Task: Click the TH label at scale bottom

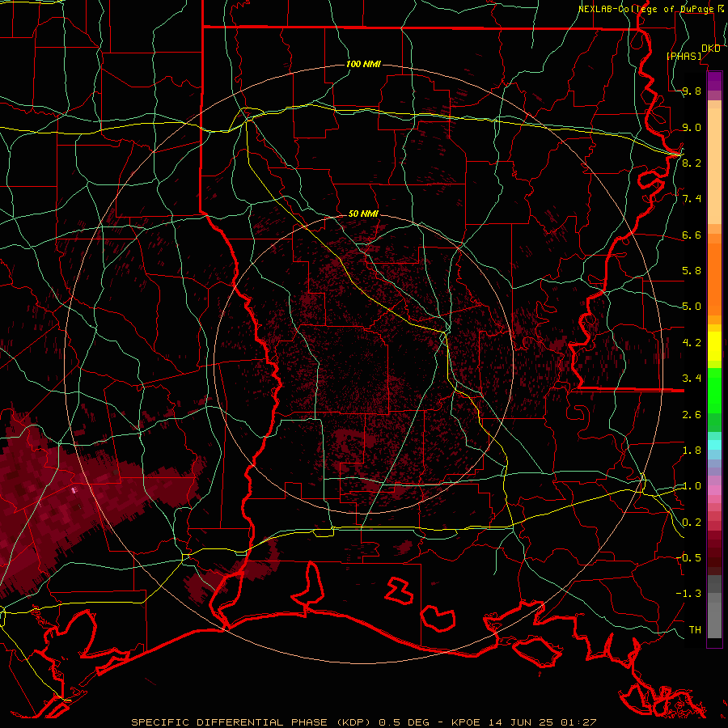Action: point(695,630)
